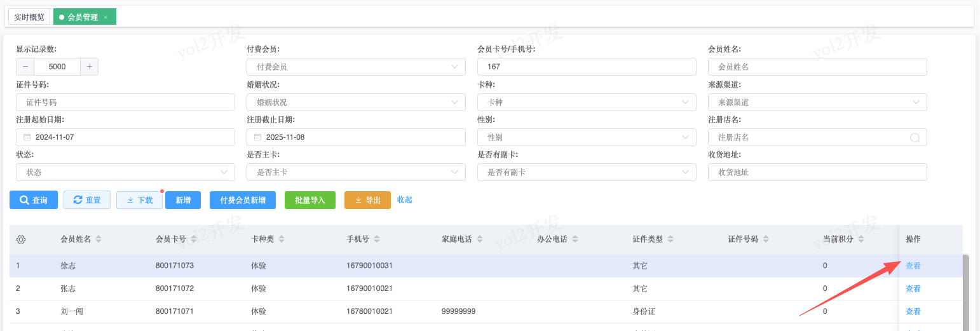Open the 婚姻状况 dropdown

tap(356, 102)
